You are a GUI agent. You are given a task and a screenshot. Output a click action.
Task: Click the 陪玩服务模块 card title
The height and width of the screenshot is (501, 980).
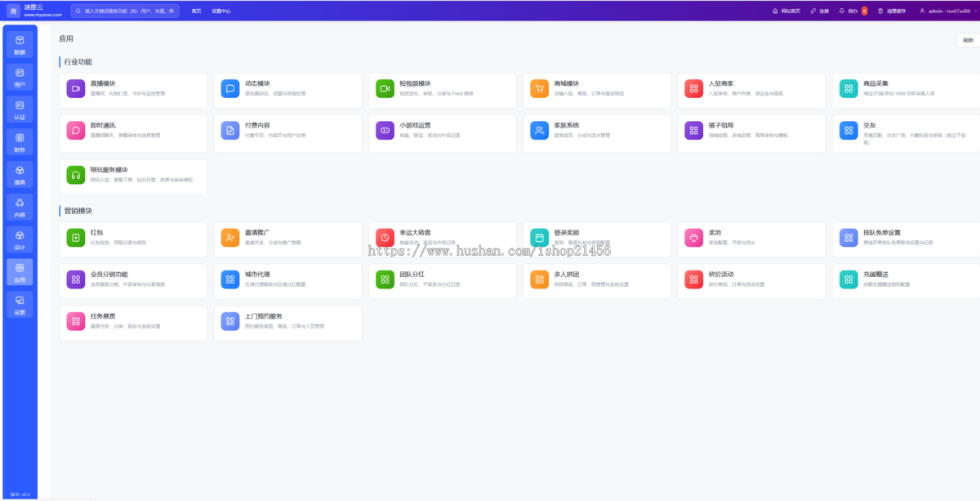tap(109, 170)
